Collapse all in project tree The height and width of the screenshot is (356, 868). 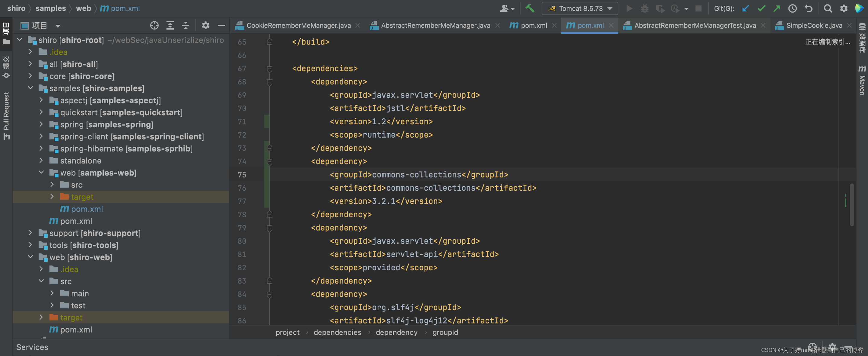(186, 26)
